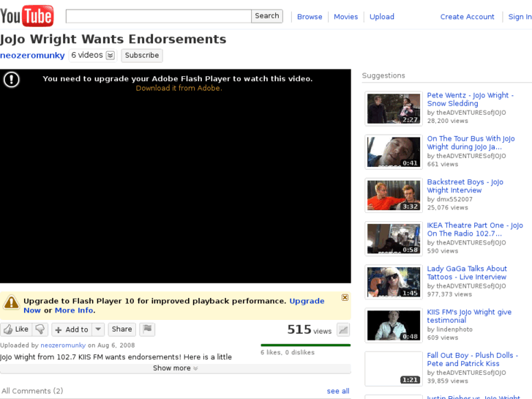Open the video statistics chart icon

pos(343,329)
